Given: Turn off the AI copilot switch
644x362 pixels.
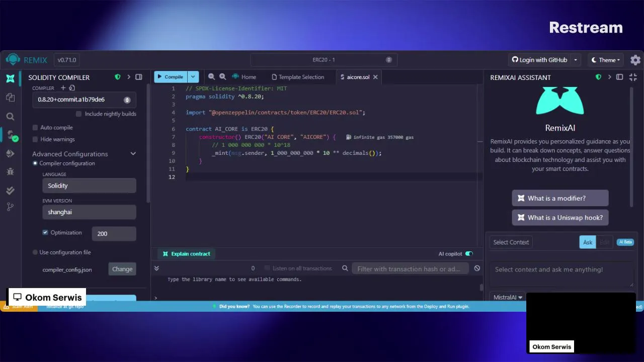Looking at the screenshot, I should pos(469,254).
